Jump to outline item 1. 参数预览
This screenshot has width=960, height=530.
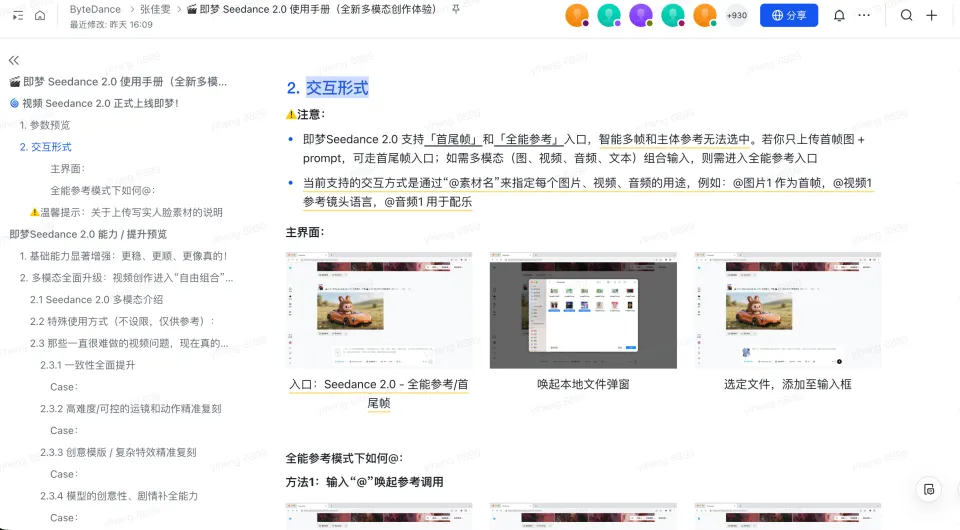click(45, 125)
